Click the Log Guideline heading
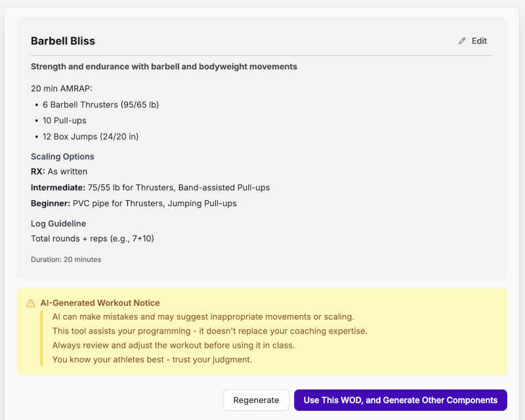This screenshot has width=525, height=420. pos(58,224)
